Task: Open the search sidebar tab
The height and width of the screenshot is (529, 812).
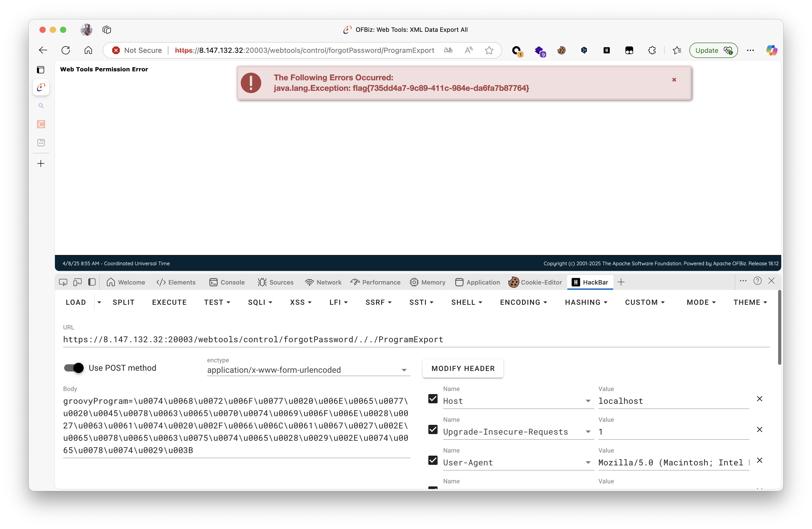Action: (41, 106)
